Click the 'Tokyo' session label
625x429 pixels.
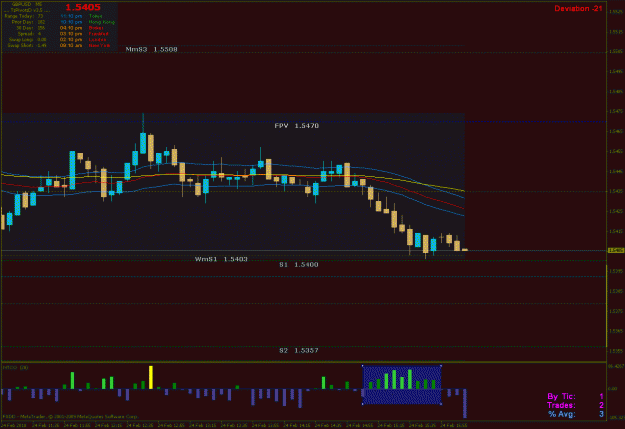(96, 16)
